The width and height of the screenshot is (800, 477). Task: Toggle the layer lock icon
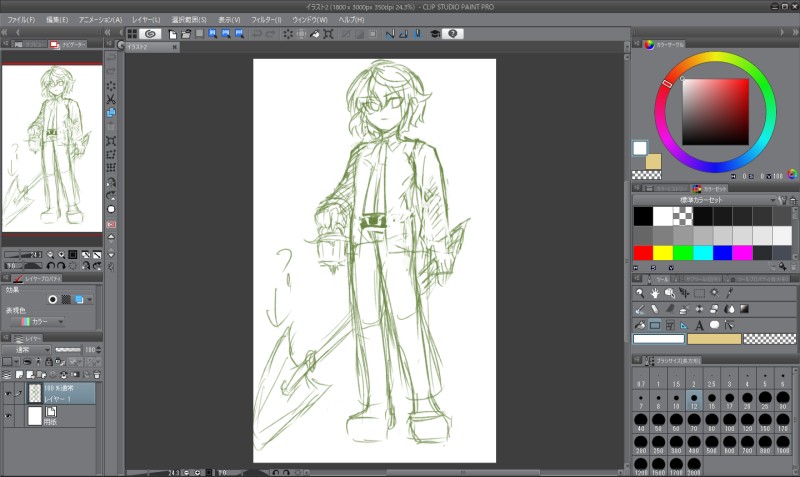coord(51,361)
